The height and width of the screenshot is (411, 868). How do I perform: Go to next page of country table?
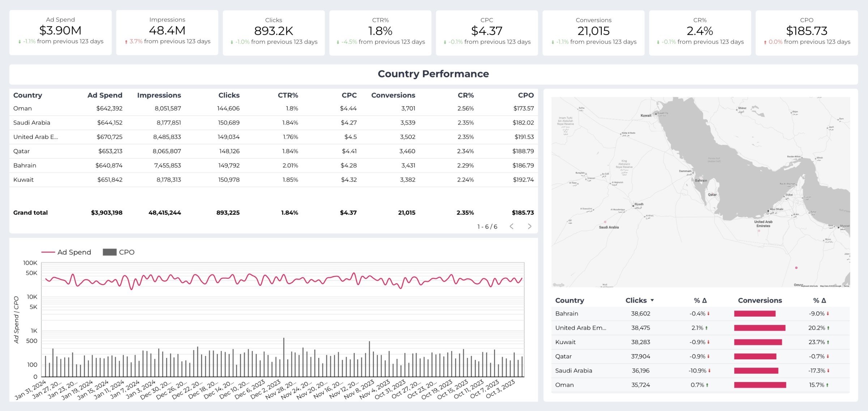[529, 226]
